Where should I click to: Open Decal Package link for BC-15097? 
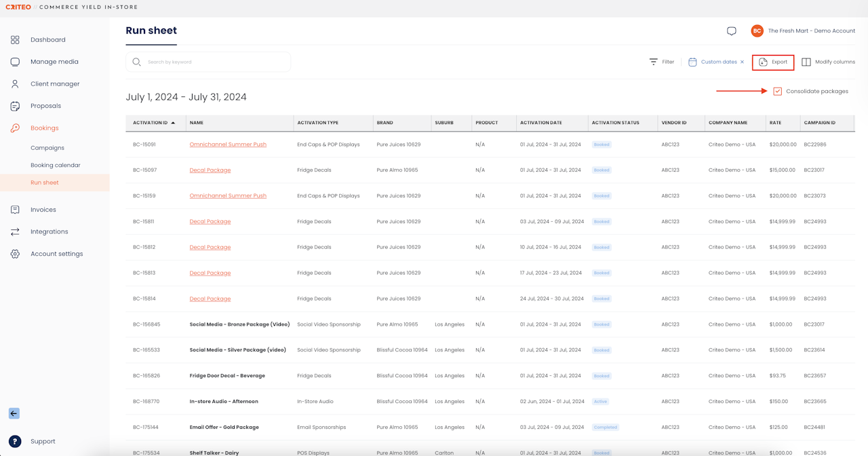point(210,170)
